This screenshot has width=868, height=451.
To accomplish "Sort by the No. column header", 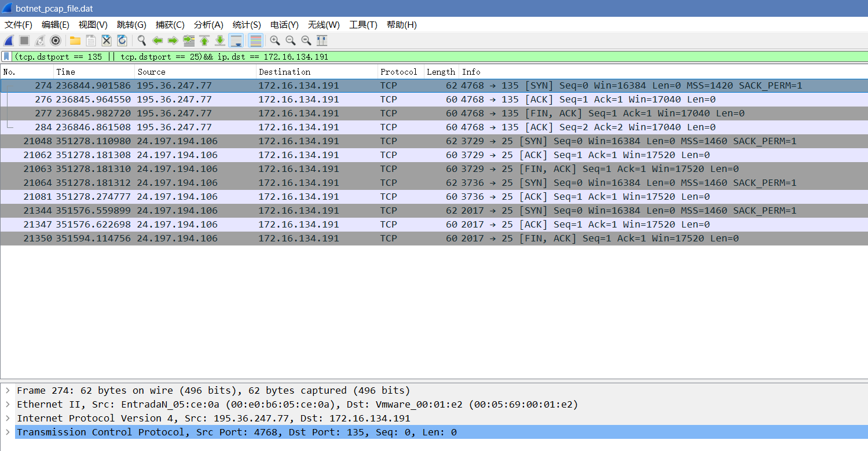I will pyautogui.click(x=27, y=72).
